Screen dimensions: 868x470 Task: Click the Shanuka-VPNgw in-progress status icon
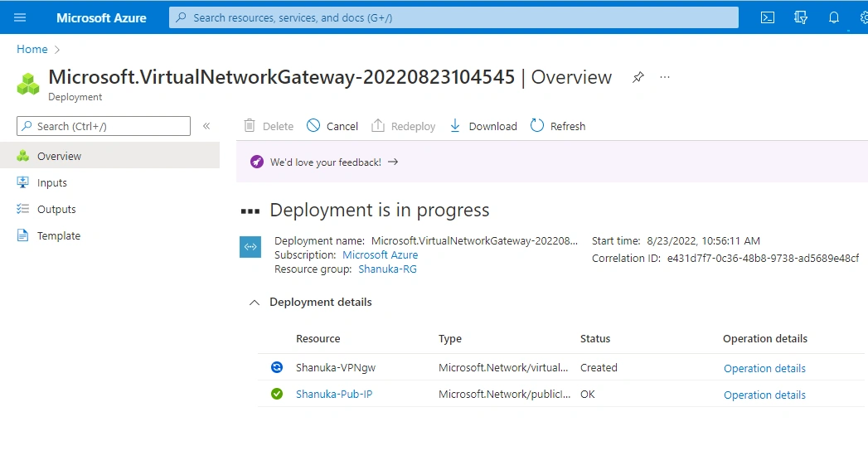click(277, 367)
